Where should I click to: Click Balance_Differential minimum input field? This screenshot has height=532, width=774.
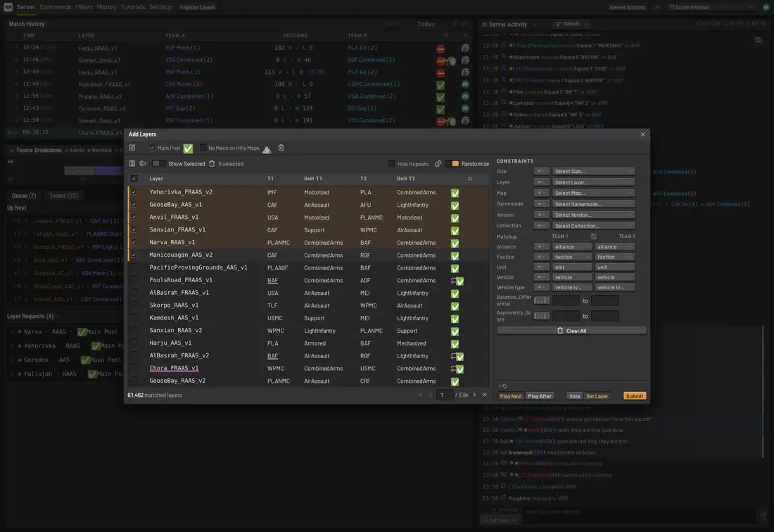pyautogui.click(x=566, y=300)
